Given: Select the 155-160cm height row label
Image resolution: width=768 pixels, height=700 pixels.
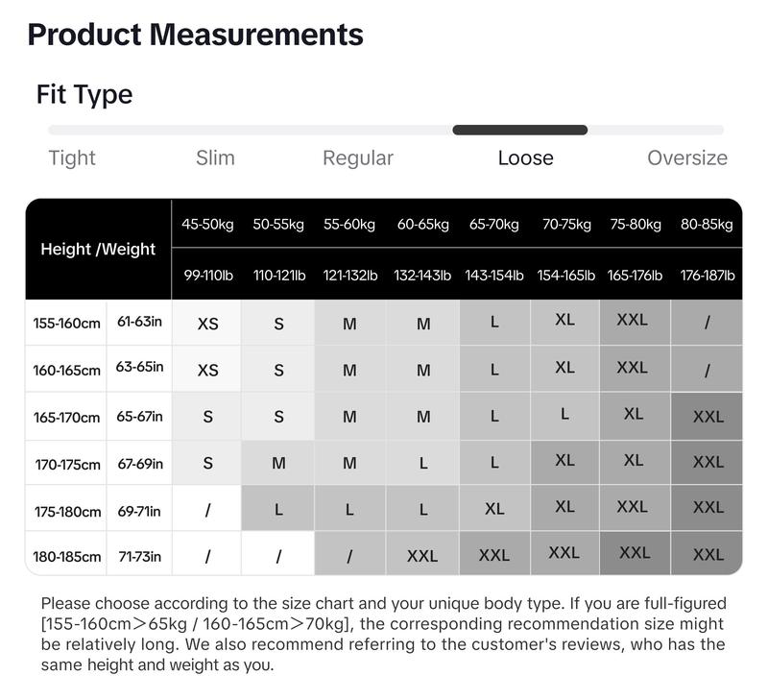Looking at the screenshot, I should 66,324.
